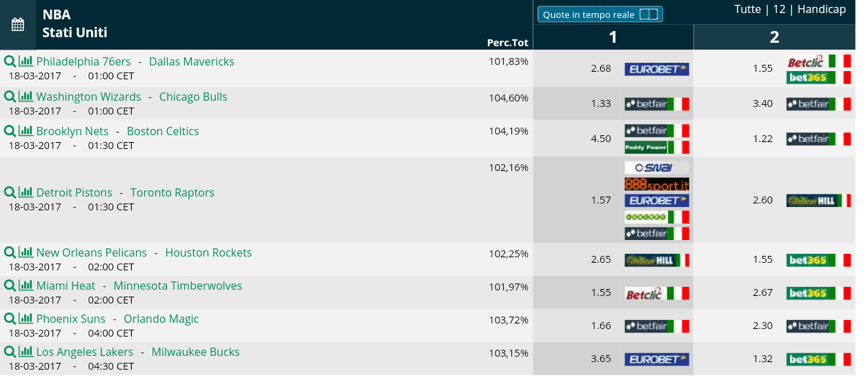Click the Phoenix Suns team link

(x=71, y=319)
